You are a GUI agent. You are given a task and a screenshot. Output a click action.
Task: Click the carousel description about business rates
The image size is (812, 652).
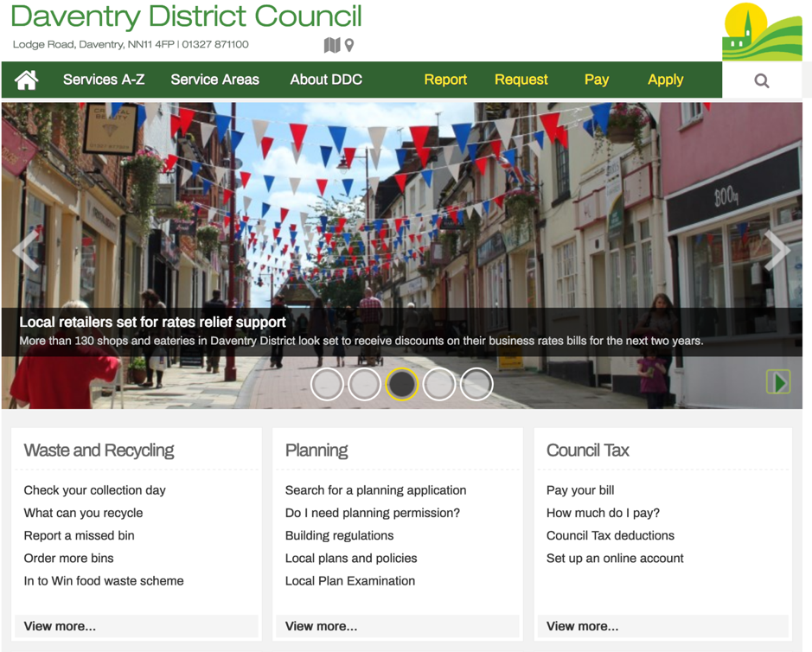tap(361, 341)
